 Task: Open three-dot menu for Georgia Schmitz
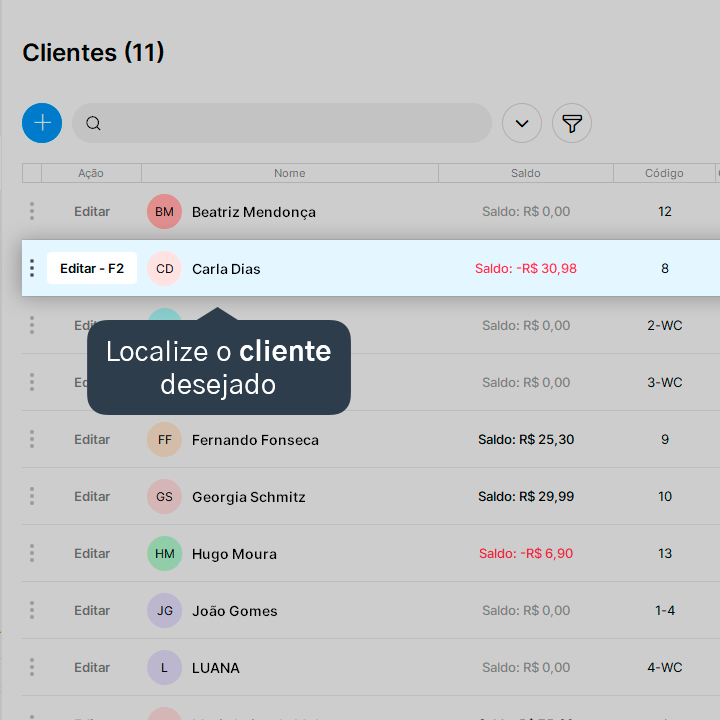[x=32, y=496]
